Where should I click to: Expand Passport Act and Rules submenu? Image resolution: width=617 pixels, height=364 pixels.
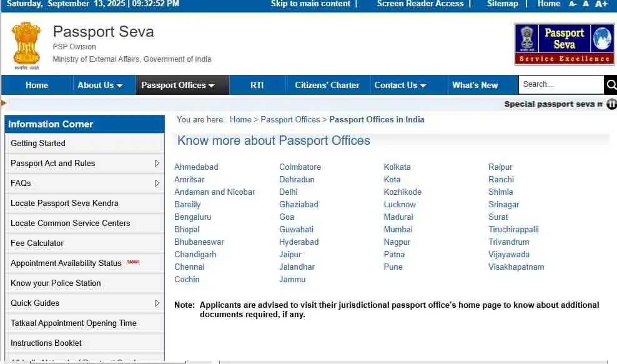[x=157, y=164]
